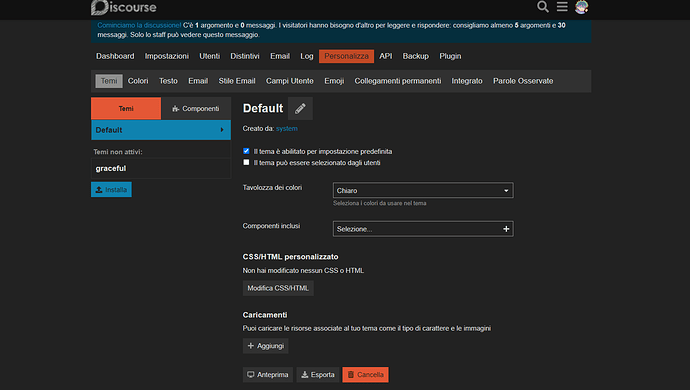Follow the Cominciamo la discussione link
Image resolution: width=690 pixels, height=390 pixels.
coord(139,25)
